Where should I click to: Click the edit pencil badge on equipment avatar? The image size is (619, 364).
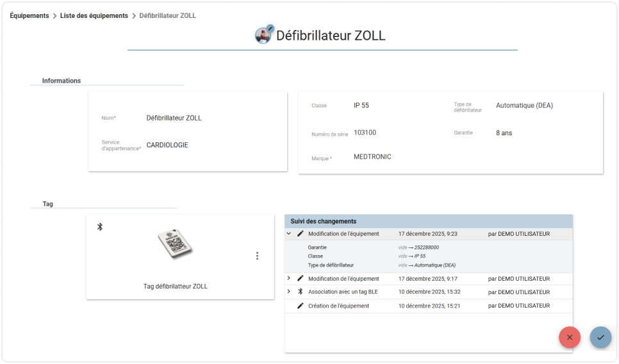coord(270,28)
